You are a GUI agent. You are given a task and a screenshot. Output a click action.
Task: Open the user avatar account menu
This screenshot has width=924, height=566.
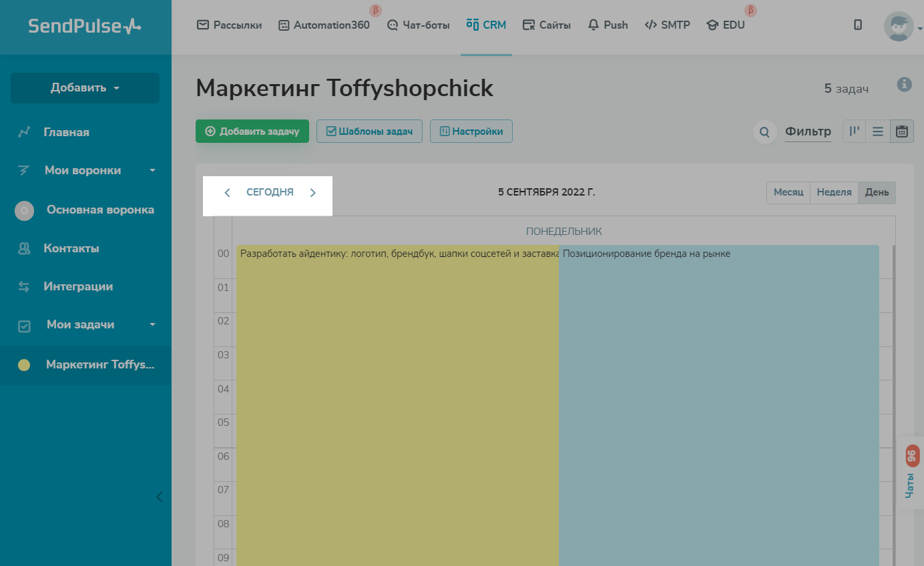899,27
